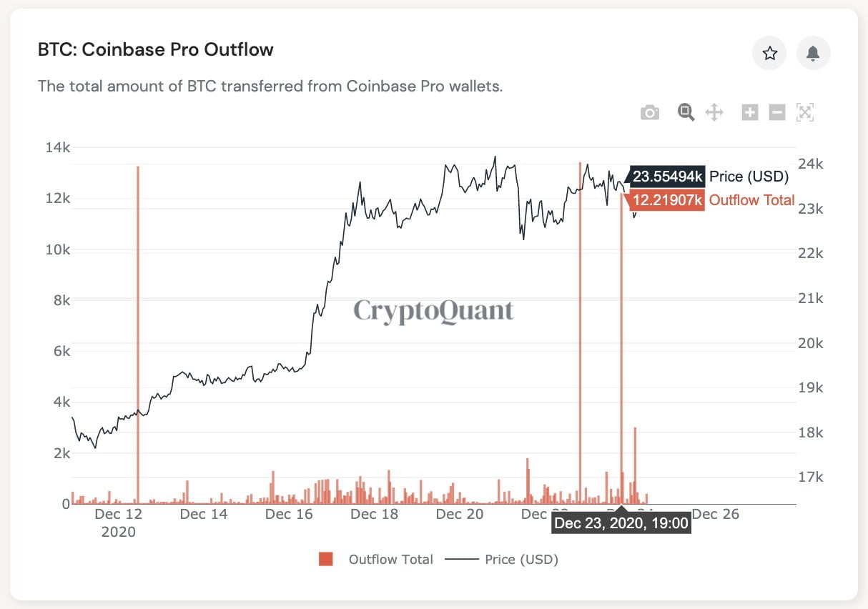Reset the chart view with the expand icon
868x609 pixels.
pyautogui.click(x=805, y=112)
